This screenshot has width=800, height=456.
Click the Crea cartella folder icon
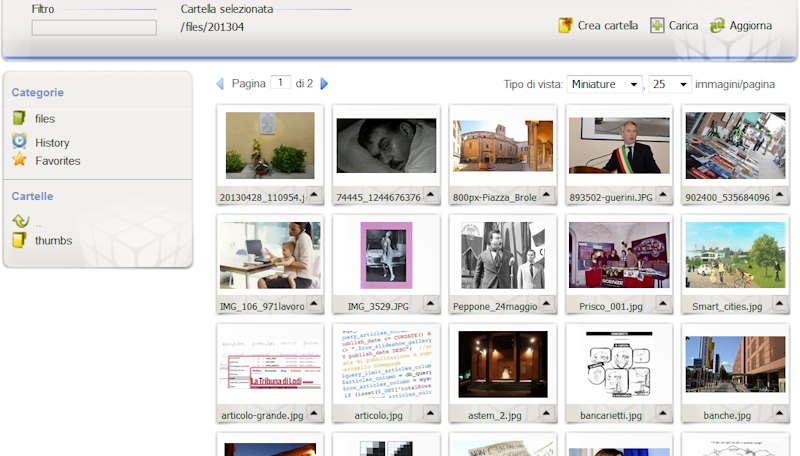(565, 25)
